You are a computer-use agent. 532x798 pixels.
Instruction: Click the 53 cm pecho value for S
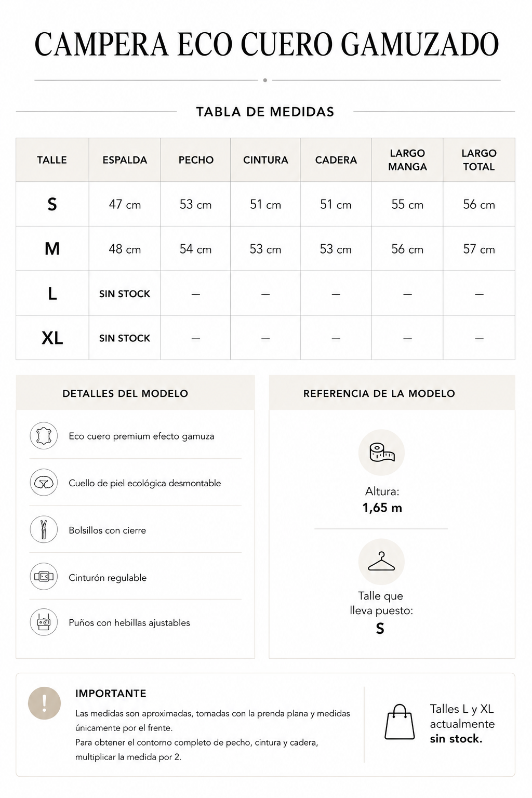196,205
